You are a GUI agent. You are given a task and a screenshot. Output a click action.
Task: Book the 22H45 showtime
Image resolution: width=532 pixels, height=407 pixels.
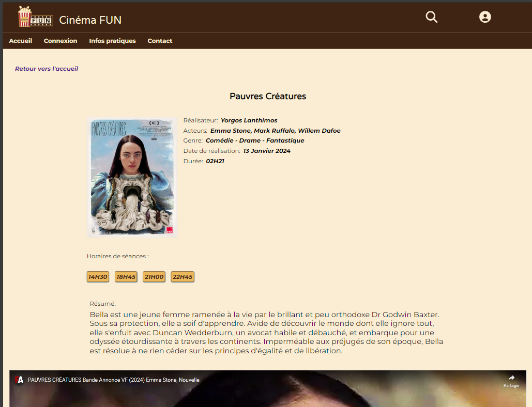coord(183,277)
